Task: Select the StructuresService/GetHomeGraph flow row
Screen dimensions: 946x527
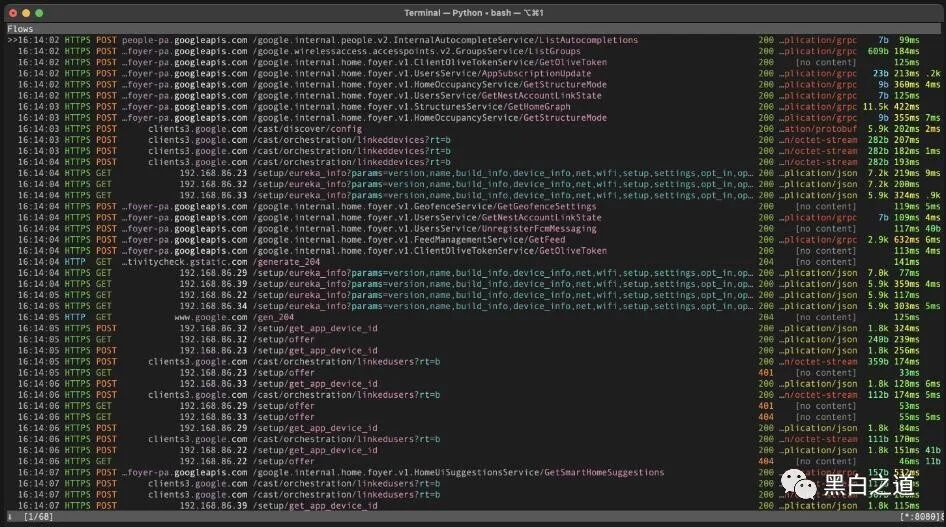Action: tap(473, 107)
